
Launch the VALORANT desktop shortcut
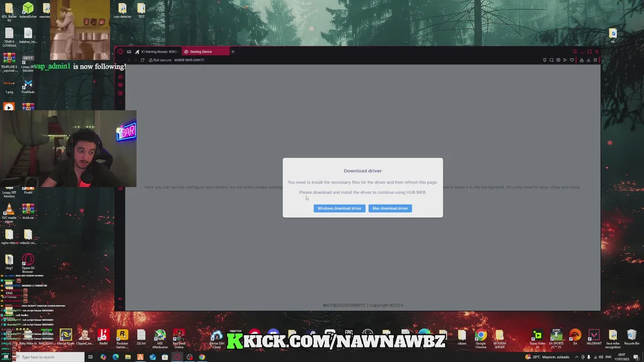click(x=594, y=338)
